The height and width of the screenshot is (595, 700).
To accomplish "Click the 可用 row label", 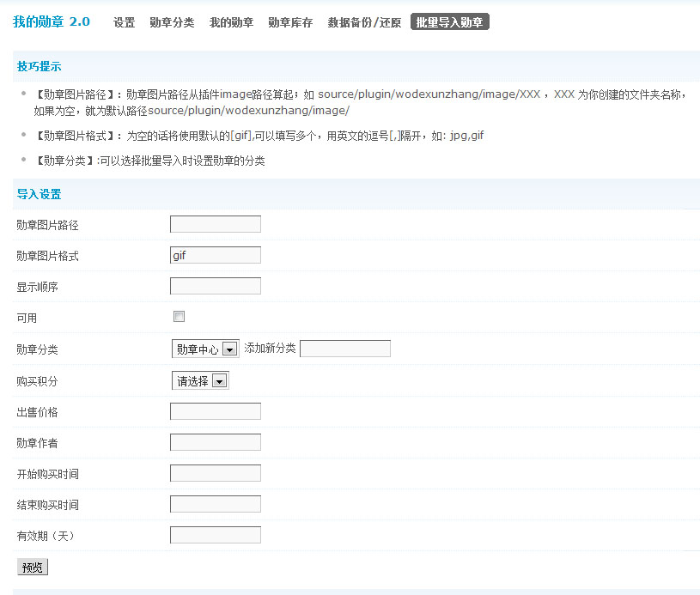I will pyautogui.click(x=27, y=318).
